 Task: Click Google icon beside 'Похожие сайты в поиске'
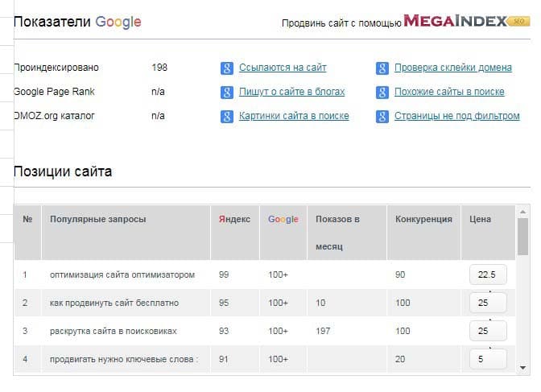point(382,93)
